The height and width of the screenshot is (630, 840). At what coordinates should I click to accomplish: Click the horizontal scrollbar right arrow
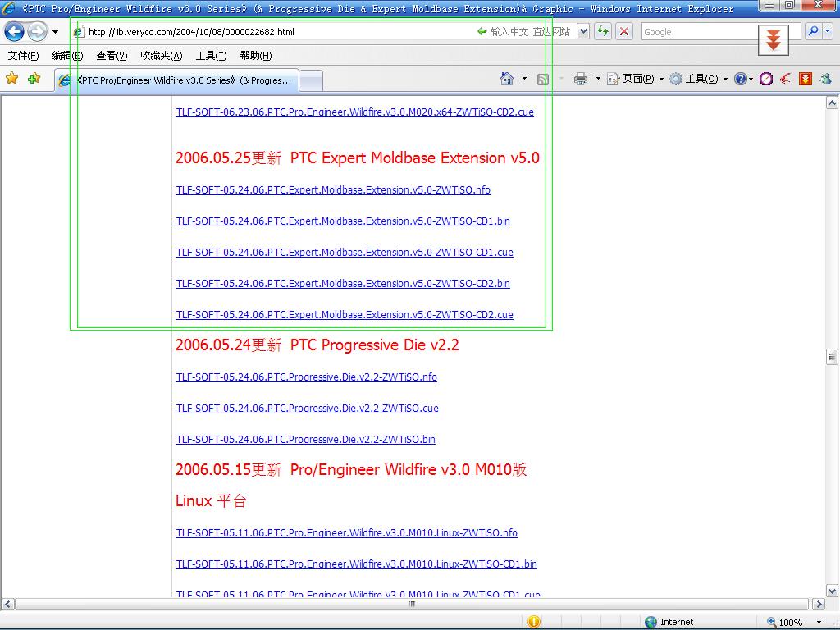click(x=819, y=604)
